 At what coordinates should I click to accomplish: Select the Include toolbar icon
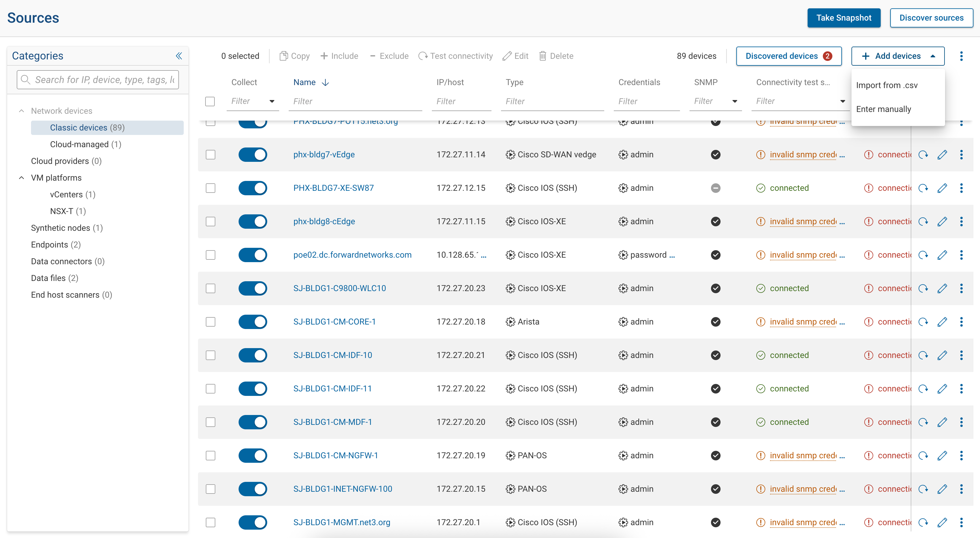pos(324,56)
